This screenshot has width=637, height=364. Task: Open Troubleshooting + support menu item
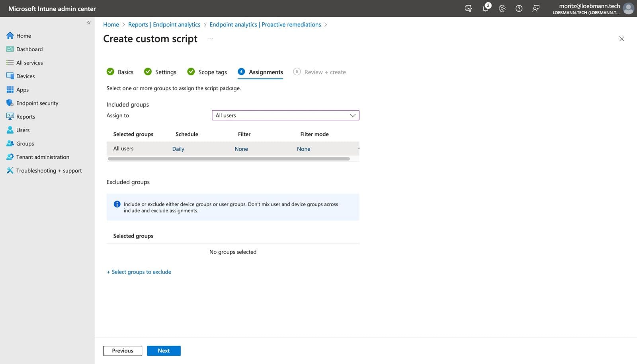(49, 170)
